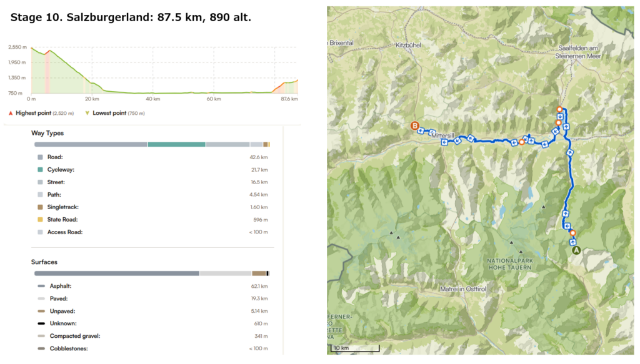Click the orange end marker B
Image resolution: width=640 pixels, height=364 pixels.
point(414,126)
